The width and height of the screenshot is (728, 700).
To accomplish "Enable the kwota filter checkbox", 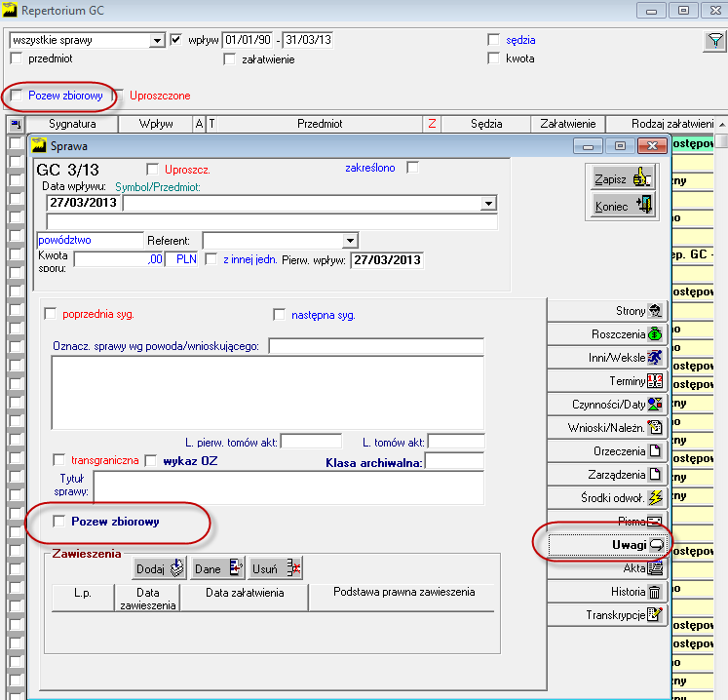I will coord(493,58).
